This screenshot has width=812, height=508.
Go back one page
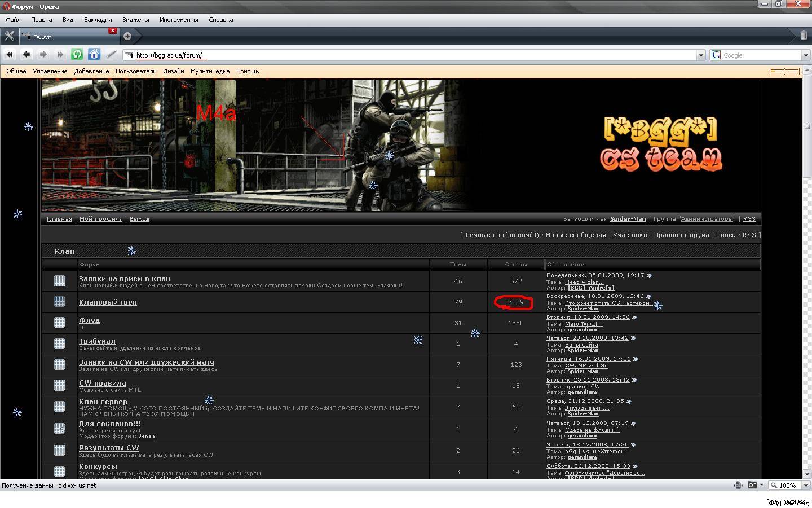coord(27,55)
